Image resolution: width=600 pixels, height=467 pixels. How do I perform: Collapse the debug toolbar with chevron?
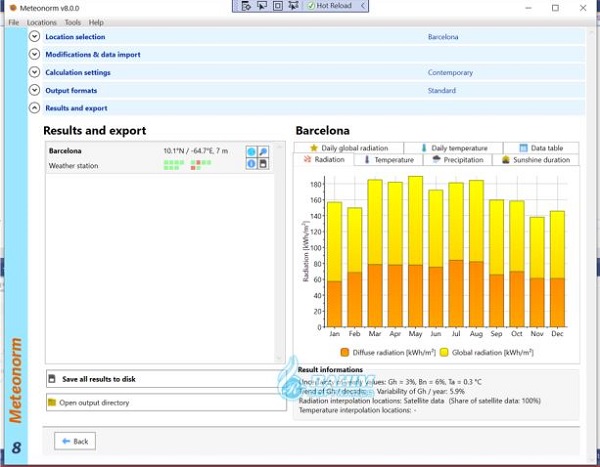363,6
